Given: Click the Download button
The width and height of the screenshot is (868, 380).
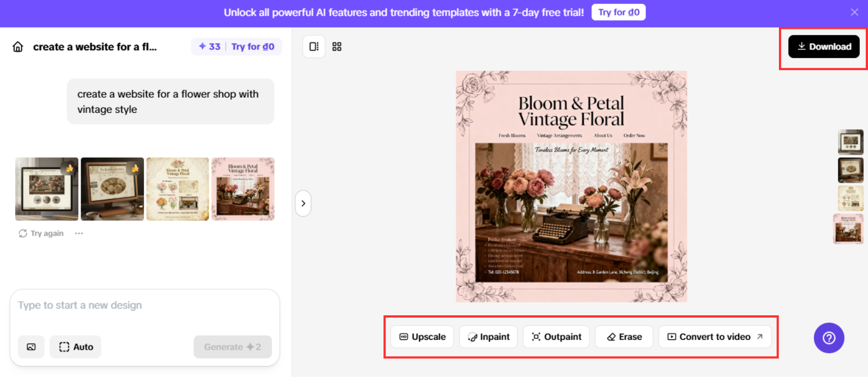Looking at the screenshot, I should pyautogui.click(x=824, y=47).
